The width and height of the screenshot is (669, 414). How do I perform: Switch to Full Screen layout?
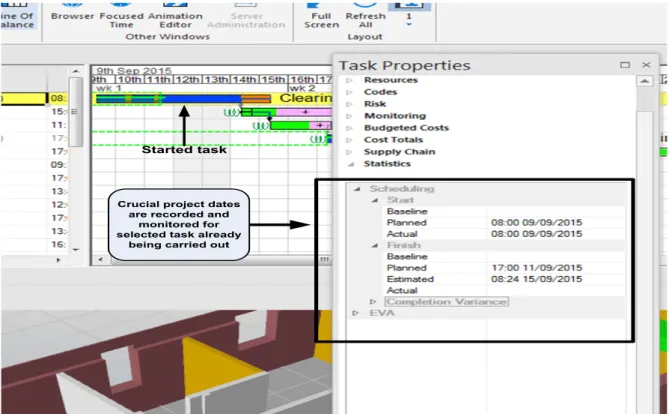321,15
